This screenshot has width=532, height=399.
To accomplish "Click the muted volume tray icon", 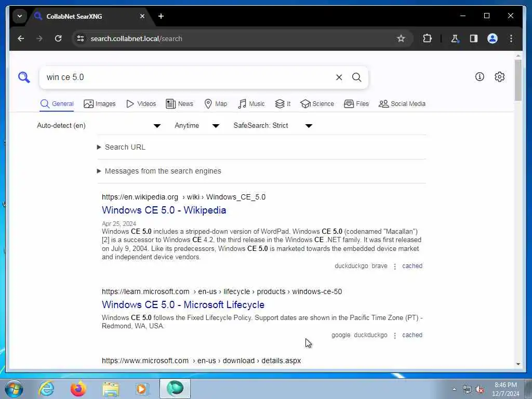I will [x=480, y=390].
